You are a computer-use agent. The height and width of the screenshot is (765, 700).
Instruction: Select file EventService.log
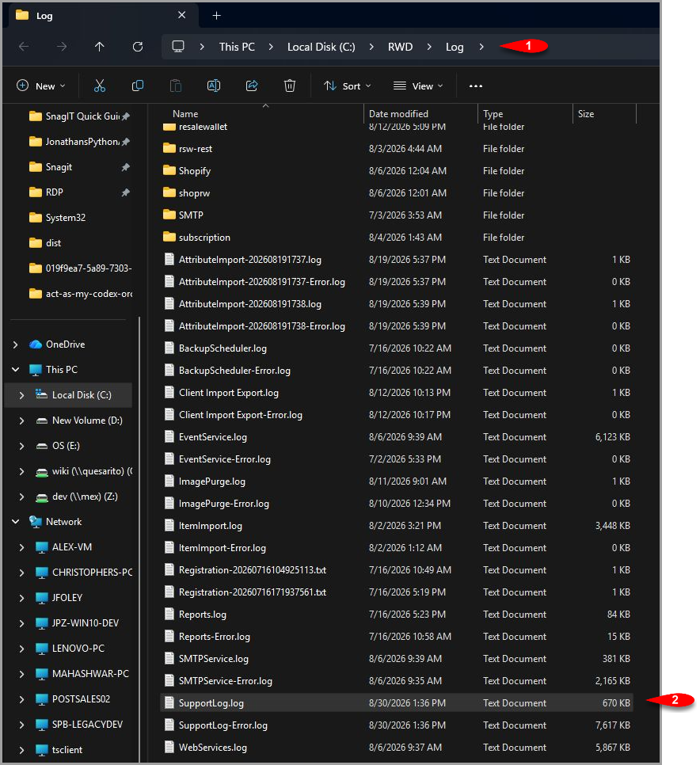pyautogui.click(x=213, y=436)
